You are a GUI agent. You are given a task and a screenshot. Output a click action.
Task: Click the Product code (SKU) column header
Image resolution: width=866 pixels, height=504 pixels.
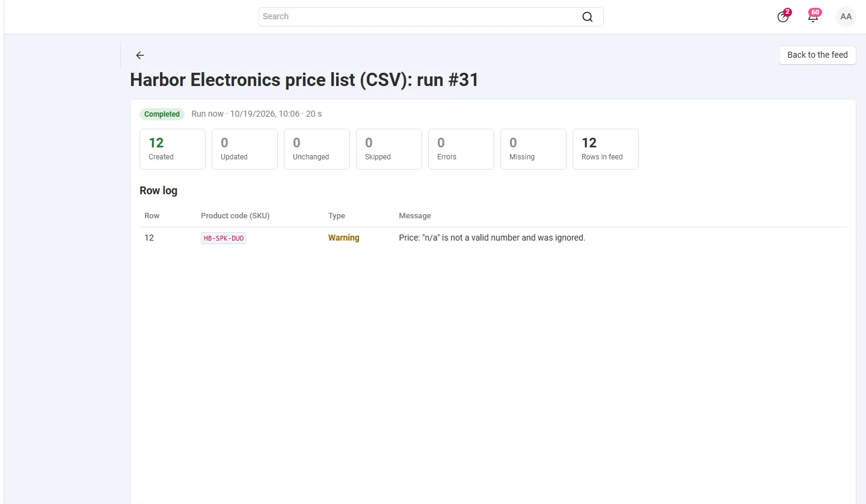(x=235, y=216)
